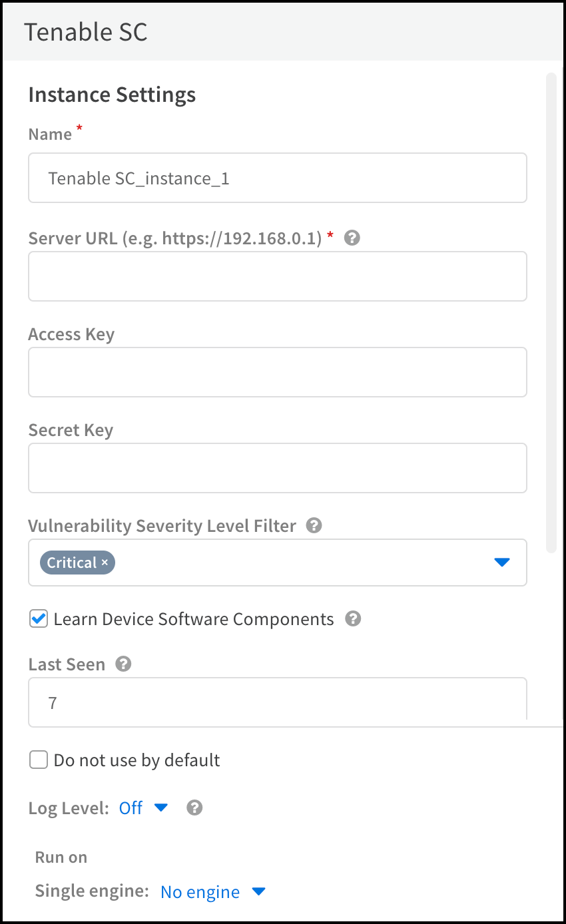Click help icon next to Server URL
The image size is (566, 924).
point(352,238)
